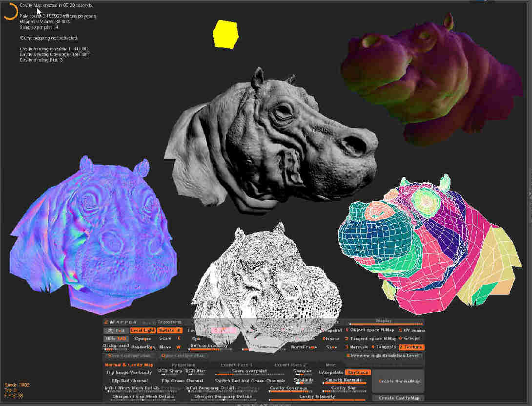Adjust the RGB Sharp slider
Screen dimensions: 532x406
(170, 372)
